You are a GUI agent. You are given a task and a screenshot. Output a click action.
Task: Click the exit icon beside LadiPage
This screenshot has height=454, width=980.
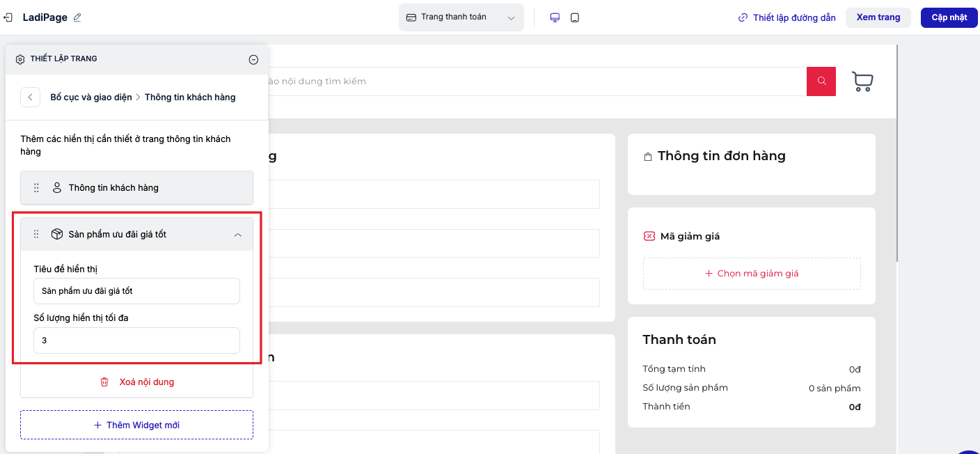tap(8, 17)
